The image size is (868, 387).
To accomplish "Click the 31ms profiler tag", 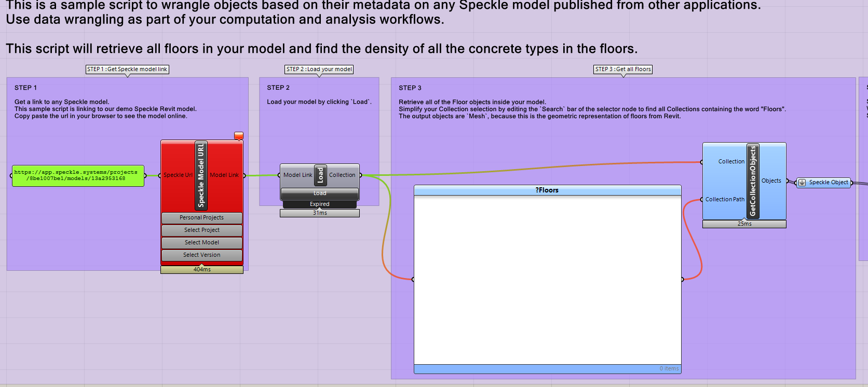I will [320, 213].
